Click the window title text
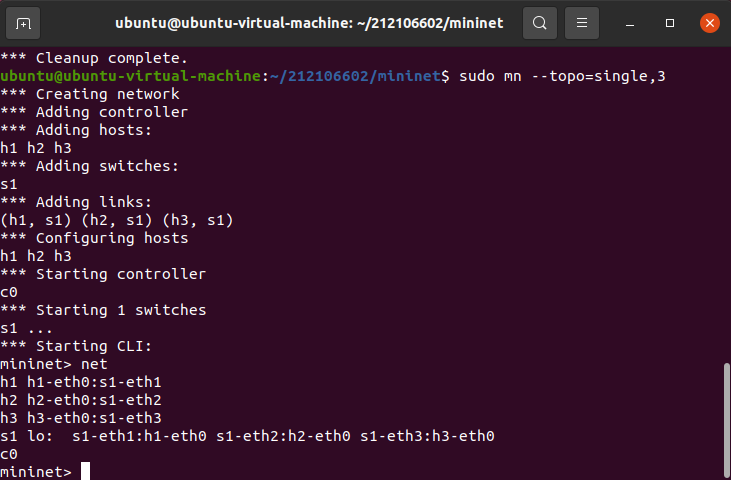Image resolution: width=731 pixels, height=480 pixels. (309, 23)
